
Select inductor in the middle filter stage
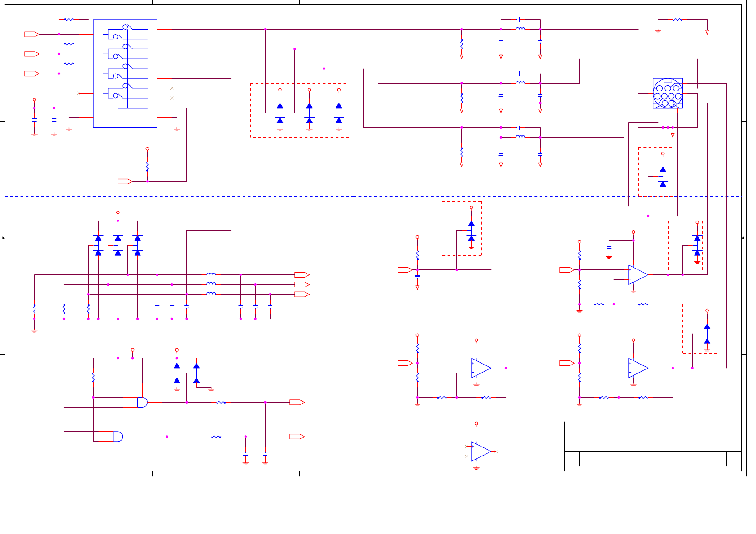(520, 83)
